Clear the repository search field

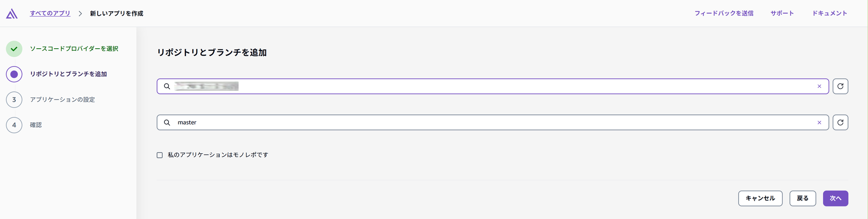(819, 86)
